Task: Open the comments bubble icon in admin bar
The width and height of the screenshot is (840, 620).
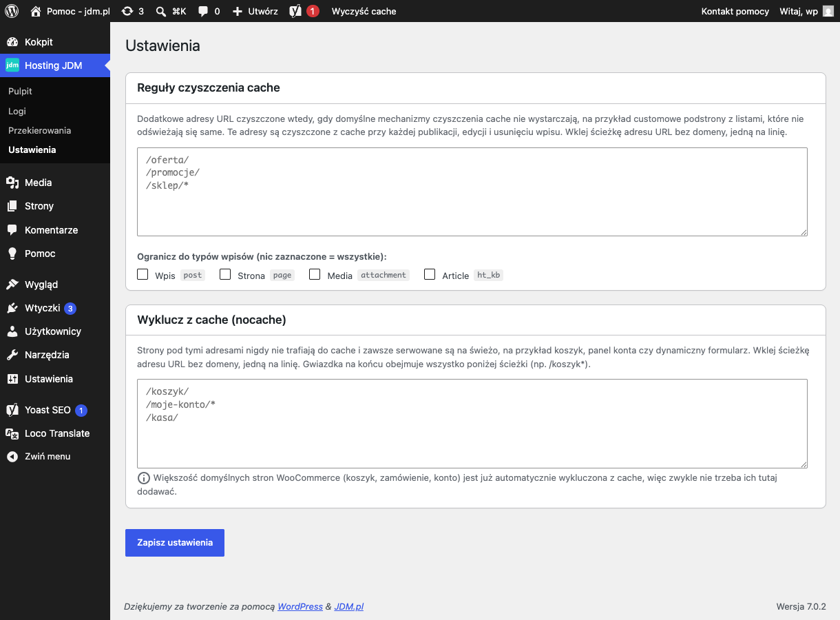Action: 203,11
